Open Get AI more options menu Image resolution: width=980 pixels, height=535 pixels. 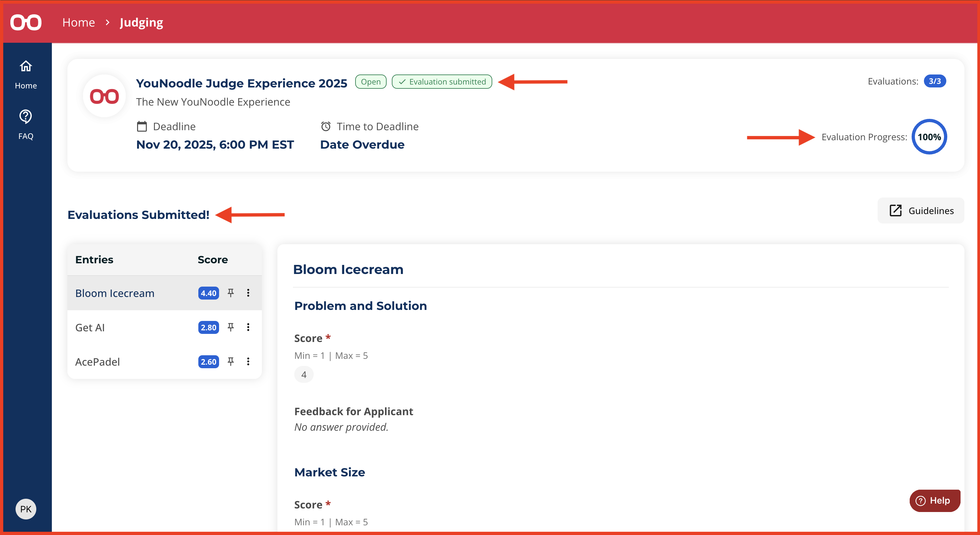pos(248,327)
